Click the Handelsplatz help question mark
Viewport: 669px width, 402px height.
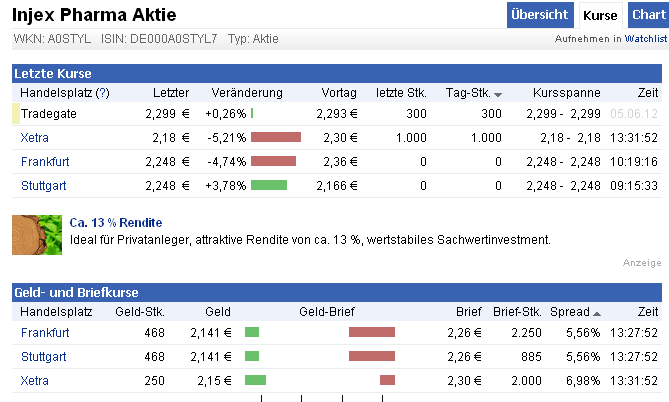(x=103, y=93)
